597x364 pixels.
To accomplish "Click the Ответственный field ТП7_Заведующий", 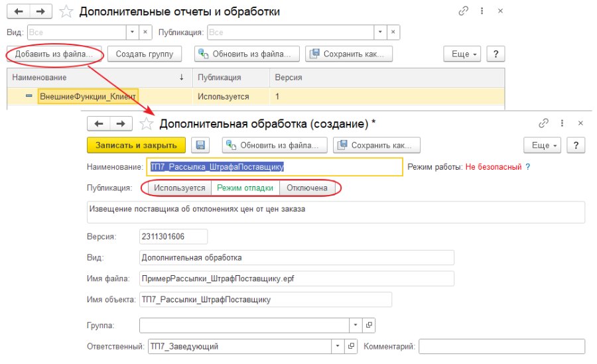I will 240,347.
